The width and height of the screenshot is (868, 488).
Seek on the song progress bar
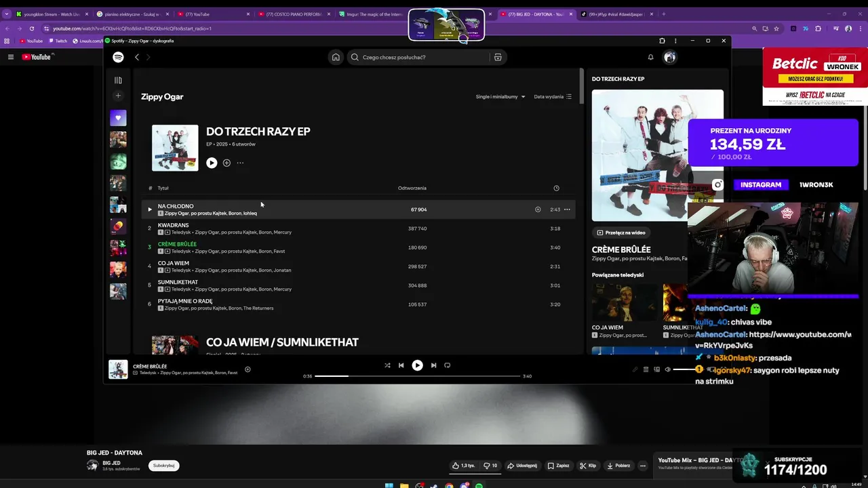[x=417, y=376]
